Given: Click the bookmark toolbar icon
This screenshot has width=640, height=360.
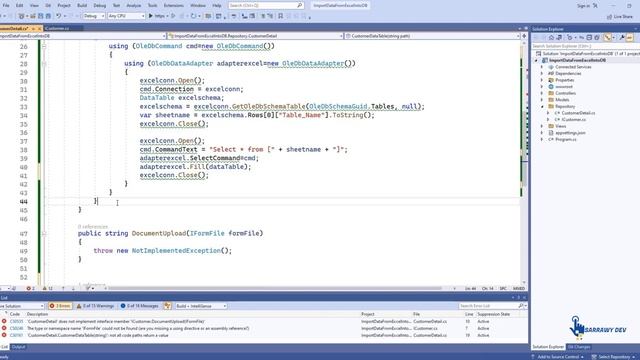Looking at the screenshot, I should pos(280,16).
